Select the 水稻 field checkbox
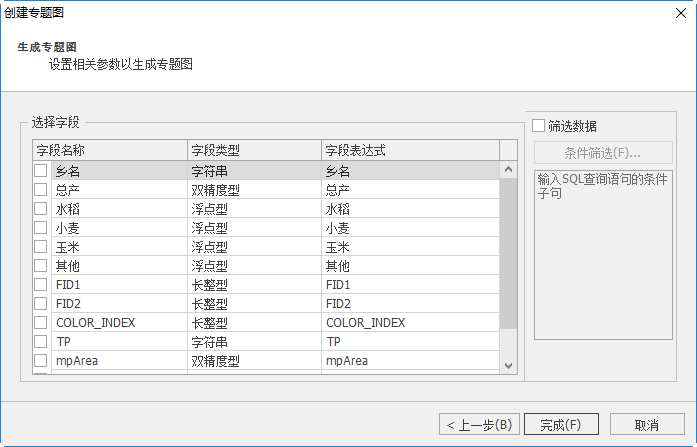The image size is (697, 447). [x=41, y=209]
